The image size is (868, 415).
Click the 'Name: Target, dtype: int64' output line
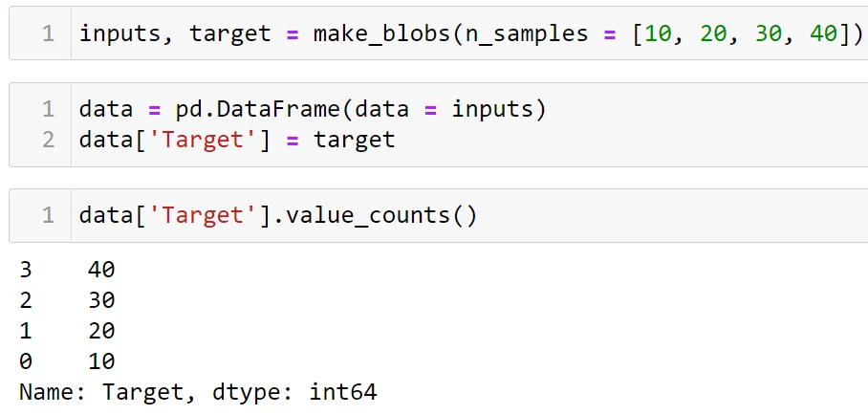[198, 392]
